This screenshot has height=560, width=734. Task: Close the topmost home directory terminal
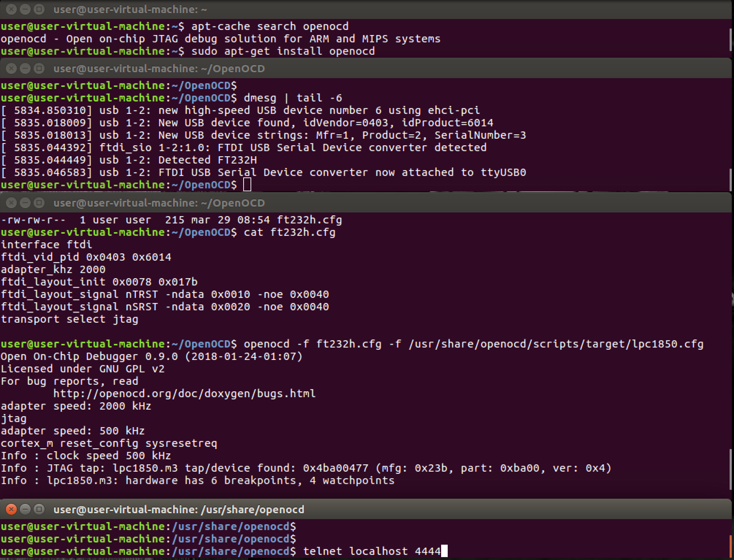[x=11, y=9]
